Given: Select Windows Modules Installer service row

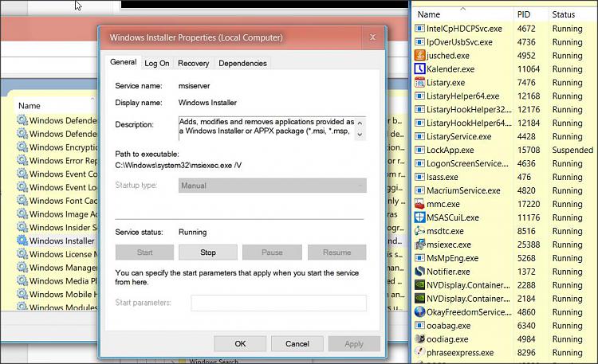Looking at the screenshot, I should coord(57,307).
